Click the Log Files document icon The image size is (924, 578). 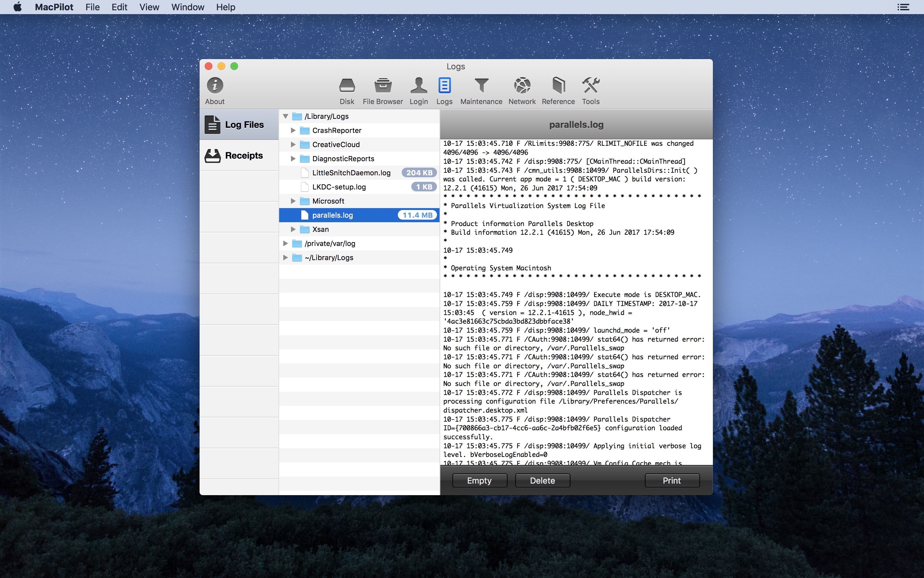tap(213, 125)
